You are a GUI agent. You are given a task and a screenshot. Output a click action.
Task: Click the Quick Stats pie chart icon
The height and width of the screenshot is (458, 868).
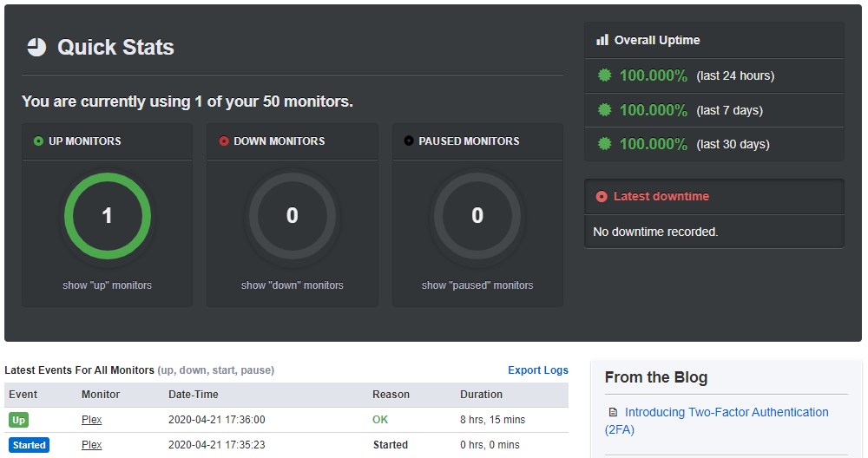(x=36, y=47)
